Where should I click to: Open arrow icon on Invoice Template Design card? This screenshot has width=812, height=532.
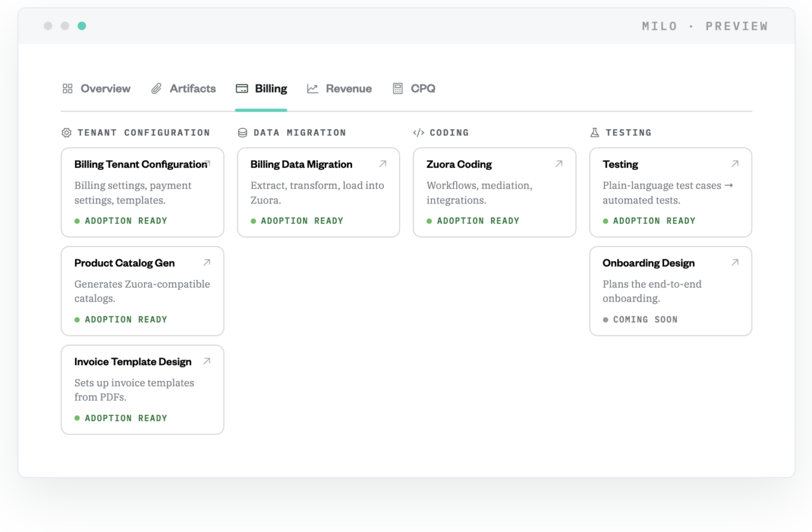click(x=207, y=361)
